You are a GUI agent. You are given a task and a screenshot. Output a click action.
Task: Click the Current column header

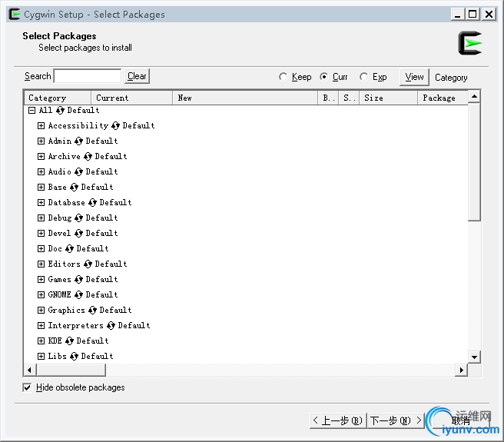pyautogui.click(x=132, y=98)
